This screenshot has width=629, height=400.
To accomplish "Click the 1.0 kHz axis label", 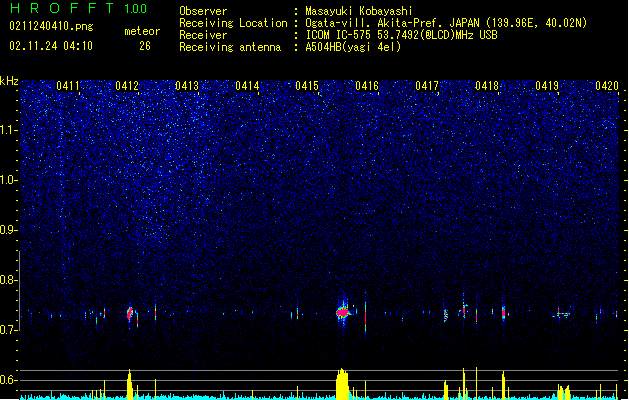I will [x=8, y=180].
